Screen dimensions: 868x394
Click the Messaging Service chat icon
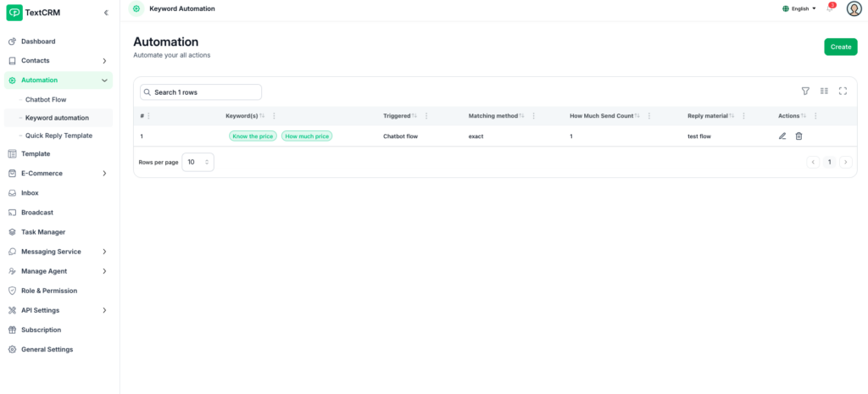(12, 252)
